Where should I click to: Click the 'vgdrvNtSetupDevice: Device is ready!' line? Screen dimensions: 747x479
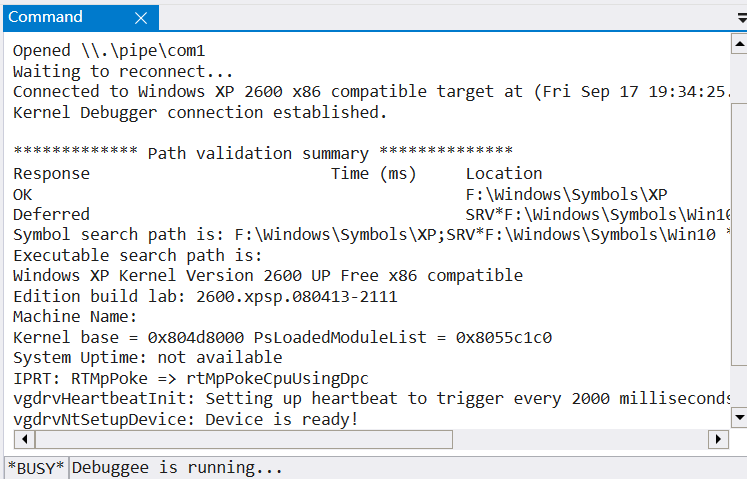tap(186, 419)
